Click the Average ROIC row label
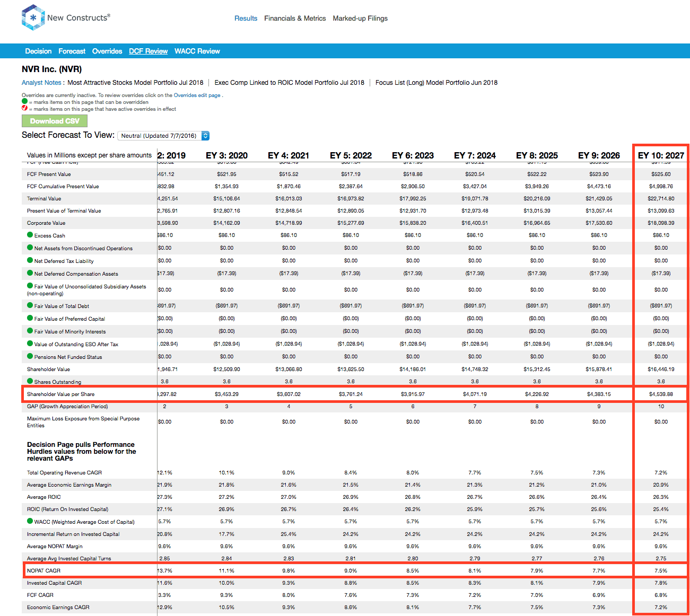This screenshot has width=690, height=616. (44, 497)
